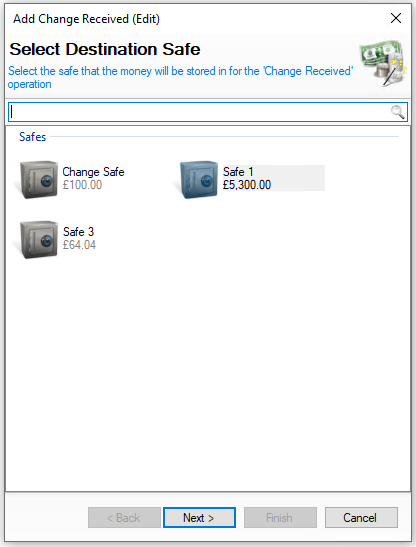
Task: Click the £100.00 balance under Change Safe
Action: pos(82,185)
